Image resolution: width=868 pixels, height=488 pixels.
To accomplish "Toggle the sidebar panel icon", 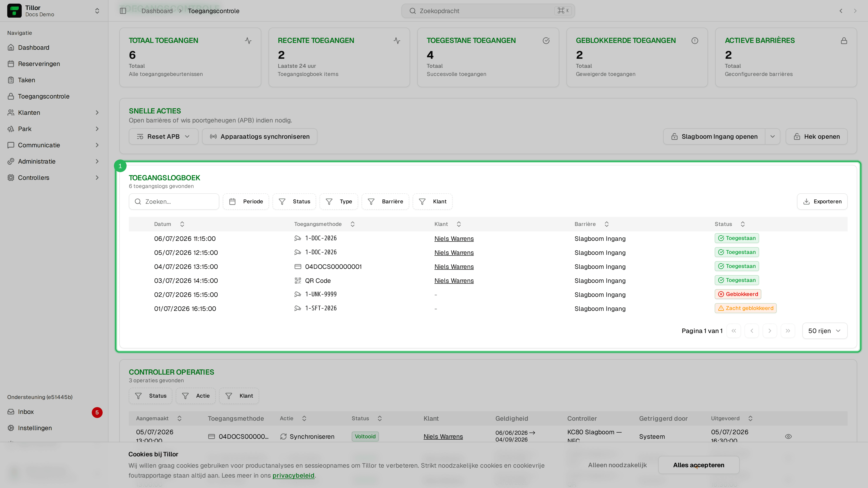I will [123, 11].
